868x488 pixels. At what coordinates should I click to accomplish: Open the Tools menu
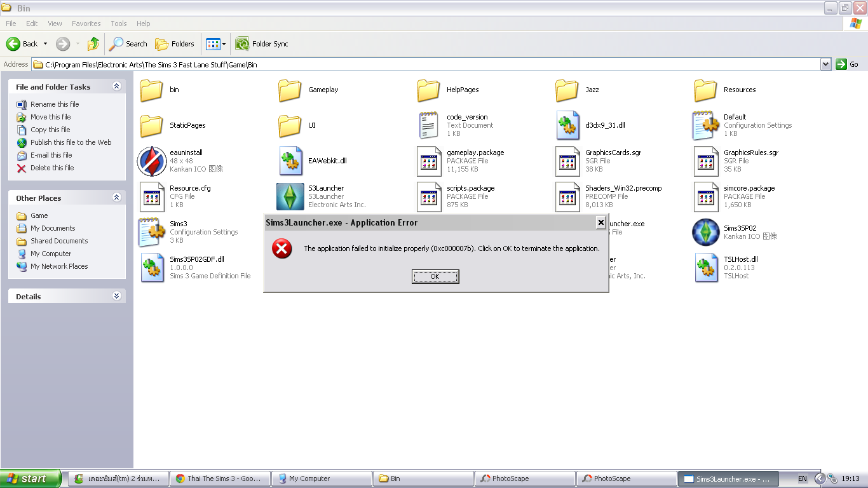click(x=119, y=24)
